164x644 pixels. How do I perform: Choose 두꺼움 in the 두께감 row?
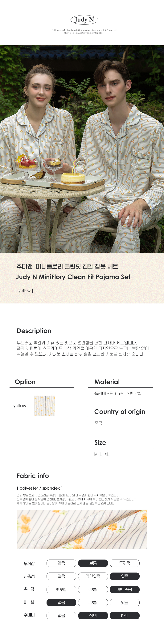(125, 563)
